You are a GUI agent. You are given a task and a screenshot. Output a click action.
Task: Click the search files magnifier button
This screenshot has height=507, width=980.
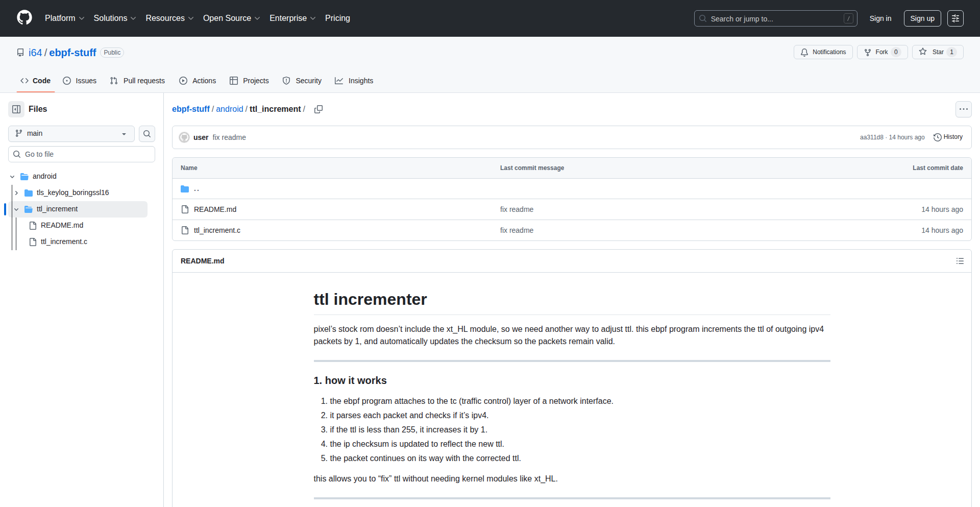(147, 134)
